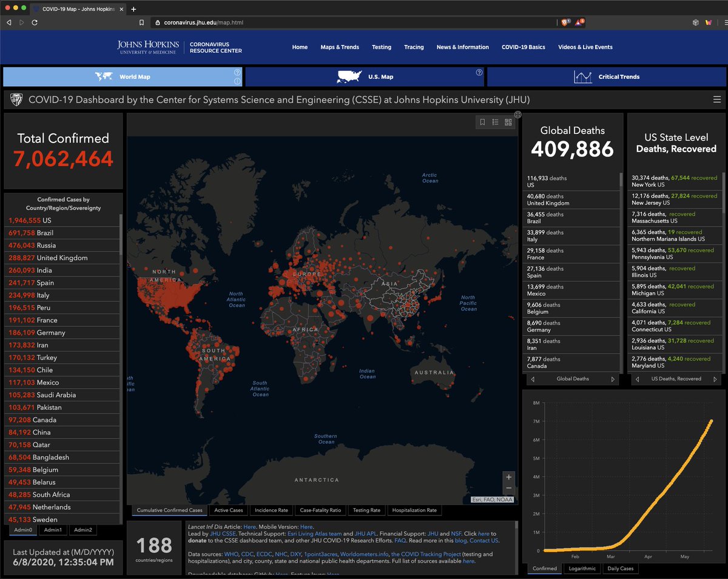Reload the page with refresh icon
The width and height of the screenshot is (728, 579).
35,22
